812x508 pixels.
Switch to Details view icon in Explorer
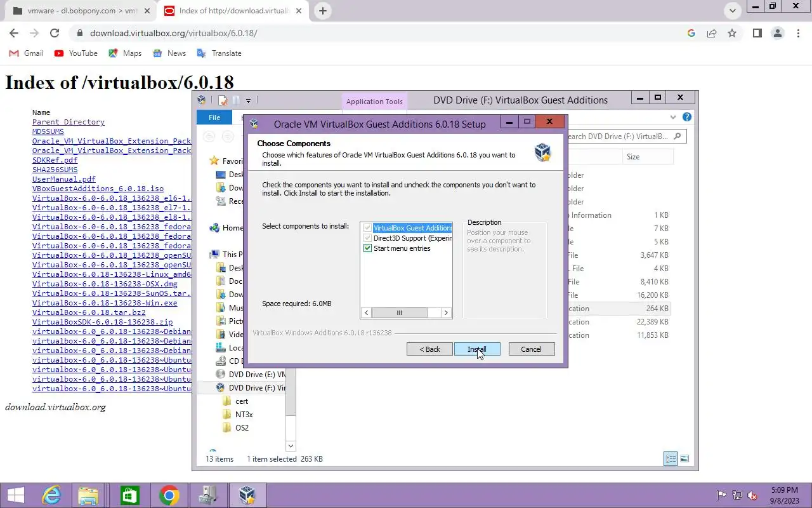coord(671,458)
